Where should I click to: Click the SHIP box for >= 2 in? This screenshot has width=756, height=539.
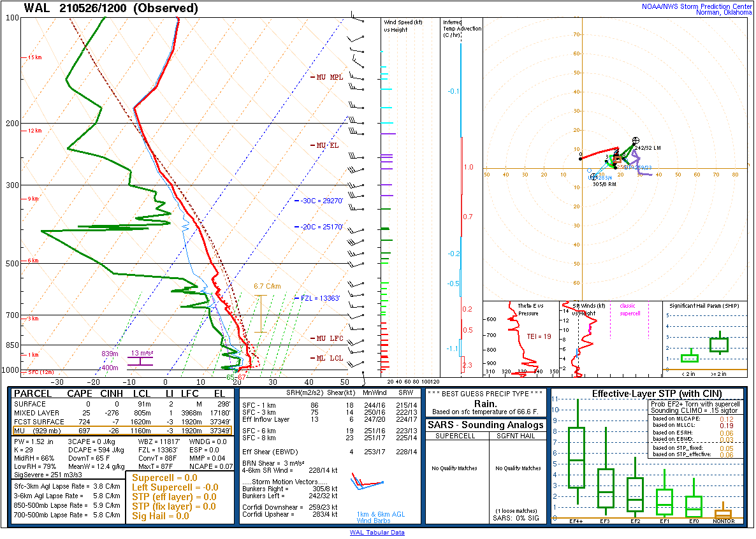(x=720, y=345)
